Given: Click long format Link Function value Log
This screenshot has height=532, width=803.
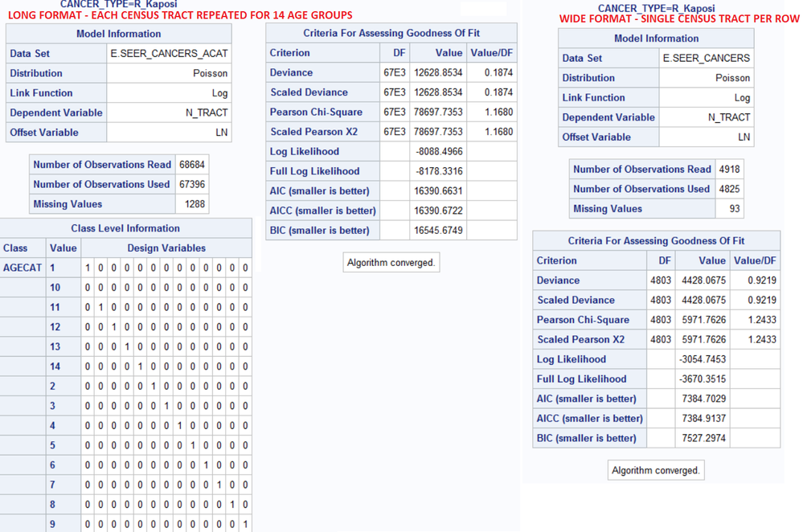Looking at the screenshot, I should (219, 93).
